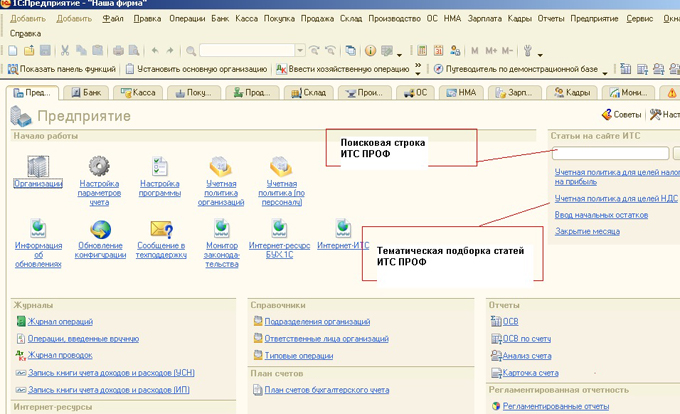Open the Карточка счета link
This screenshot has height=414, width=680.
(530, 373)
